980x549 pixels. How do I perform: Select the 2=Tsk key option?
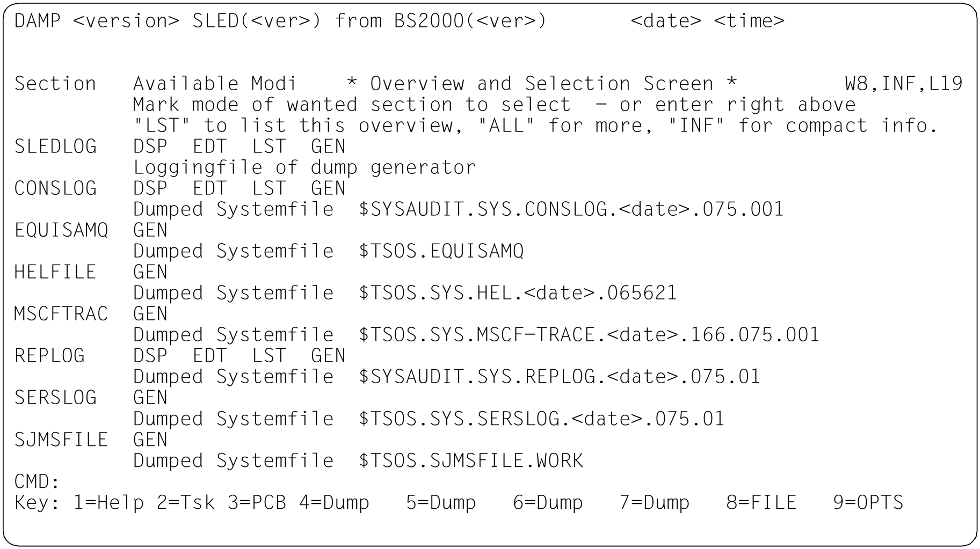click(x=186, y=503)
